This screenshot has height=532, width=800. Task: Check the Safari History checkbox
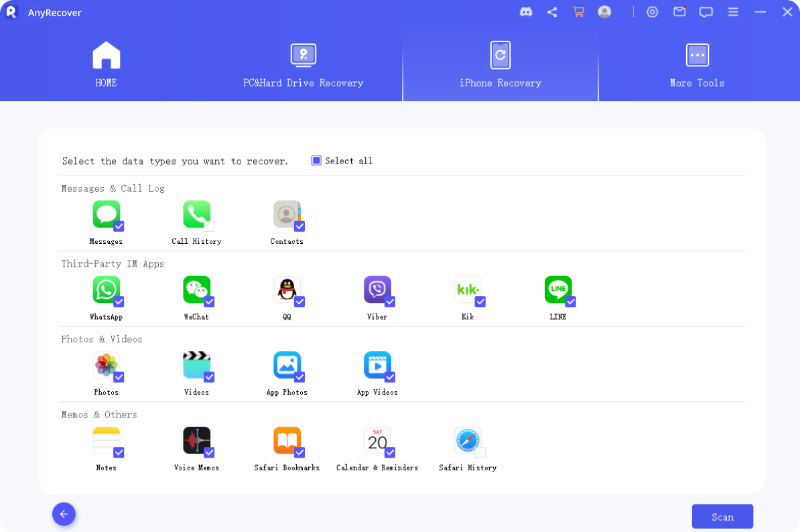[480, 452]
